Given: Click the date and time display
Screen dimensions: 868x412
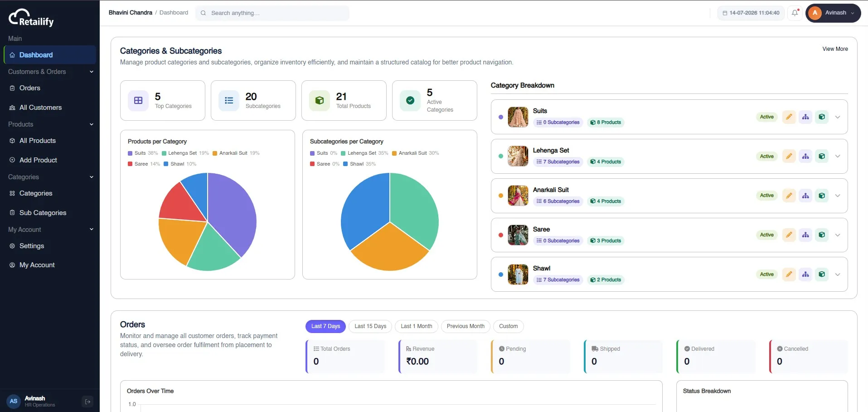Looking at the screenshot, I should coord(751,13).
